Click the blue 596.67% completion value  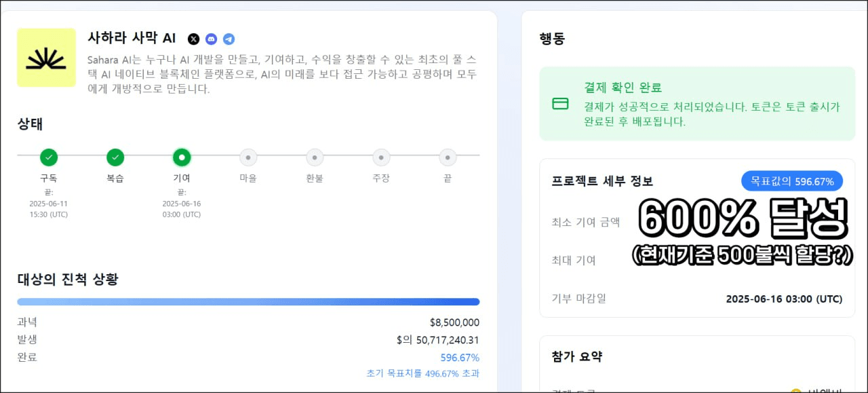[x=460, y=358]
